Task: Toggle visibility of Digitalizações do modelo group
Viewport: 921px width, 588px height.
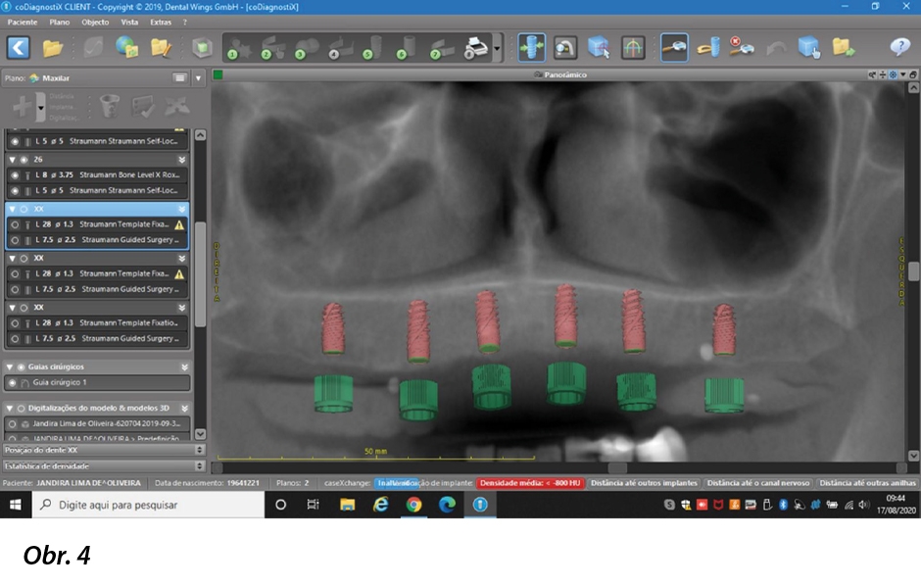Action: [x=22, y=409]
